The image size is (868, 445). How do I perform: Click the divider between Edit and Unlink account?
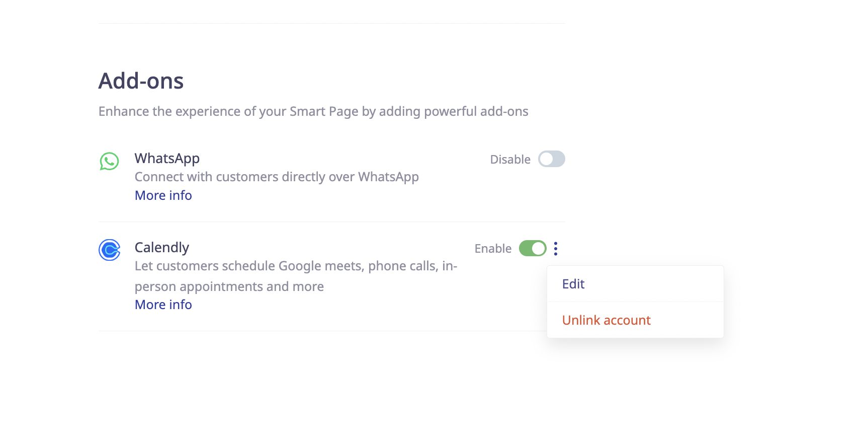635,302
